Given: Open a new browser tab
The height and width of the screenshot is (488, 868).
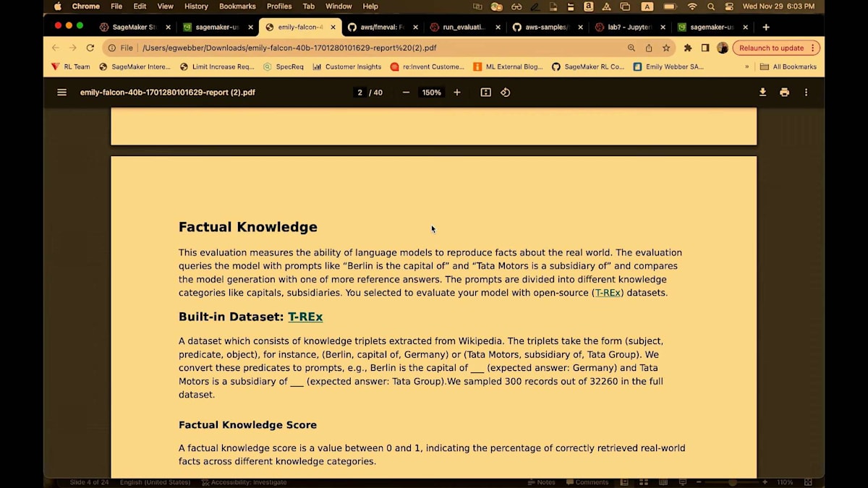Looking at the screenshot, I should tap(766, 27).
